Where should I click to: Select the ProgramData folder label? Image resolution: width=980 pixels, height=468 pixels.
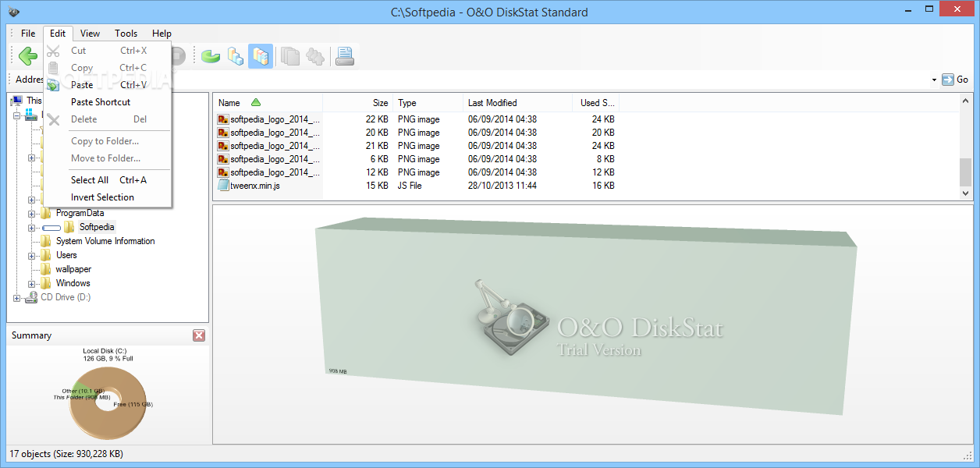tap(80, 213)
